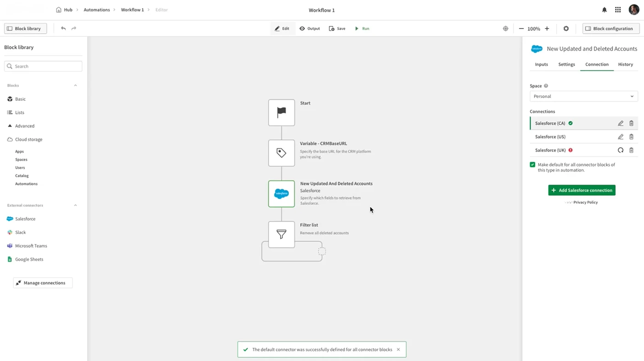Switch to Output view
This screenshot has height=361, width=644.
click(x=310, y=29)
